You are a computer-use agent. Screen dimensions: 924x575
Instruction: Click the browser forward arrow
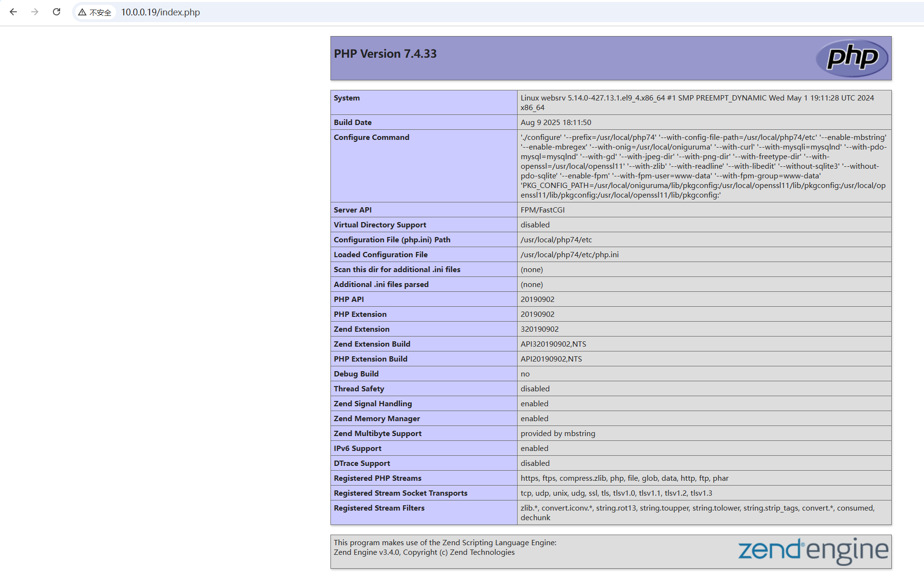[x=35, y=12]
